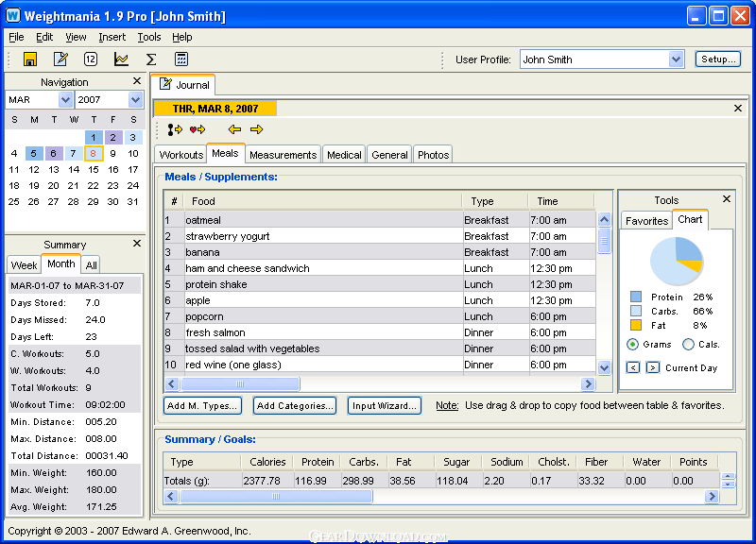Switch Summary to the All tab

pos(91,265)
